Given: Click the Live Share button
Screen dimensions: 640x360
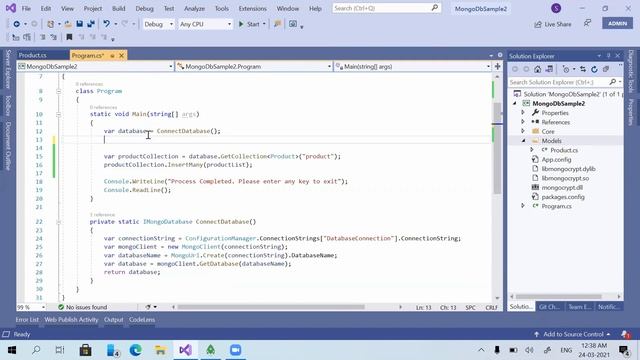Looking at the screenshot, I should click(553, 24).
